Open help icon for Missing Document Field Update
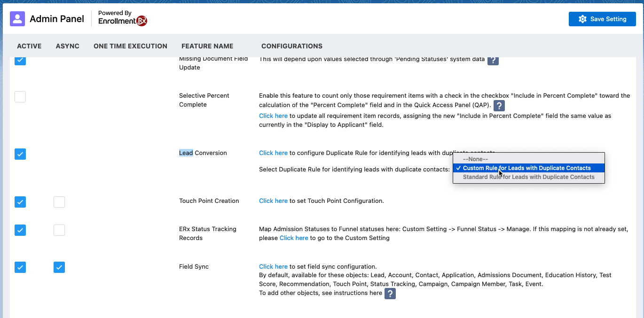 tap(493, 60)
